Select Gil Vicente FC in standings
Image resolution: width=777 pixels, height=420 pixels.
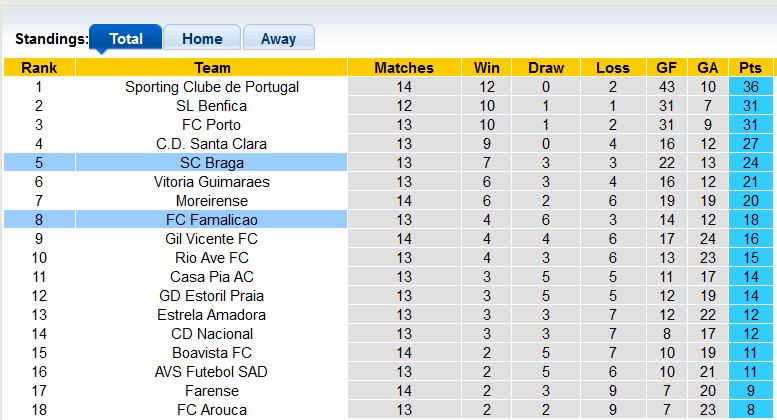[212, 239]
